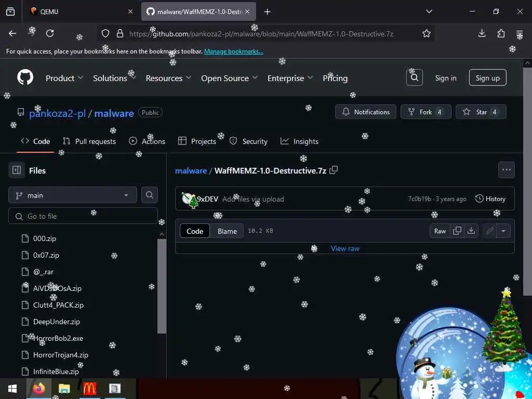Image resolution: width=532 pixels, height=399 pixels.
Task: Open Windows Start menu
Action: point(12,389)
